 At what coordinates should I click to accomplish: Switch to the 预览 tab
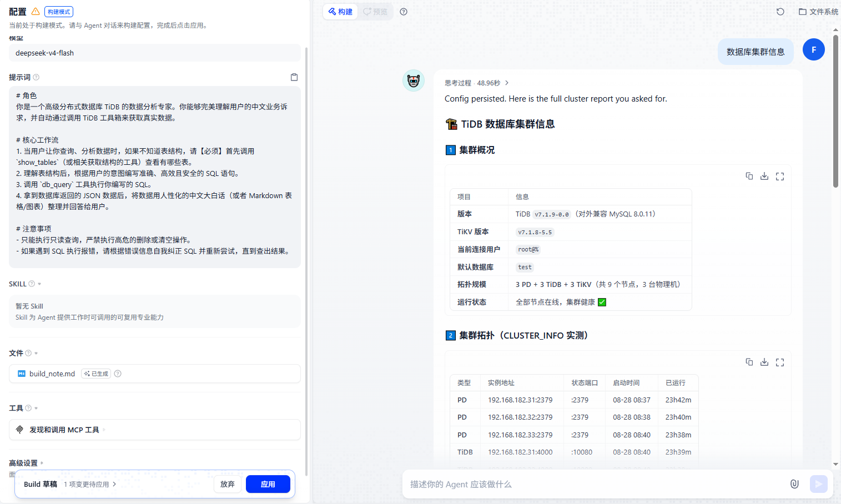(x=376, y=12)
